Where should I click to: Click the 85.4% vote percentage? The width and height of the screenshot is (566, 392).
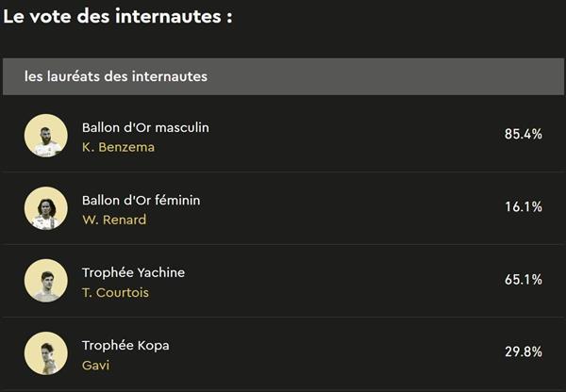tap(523, 135)
